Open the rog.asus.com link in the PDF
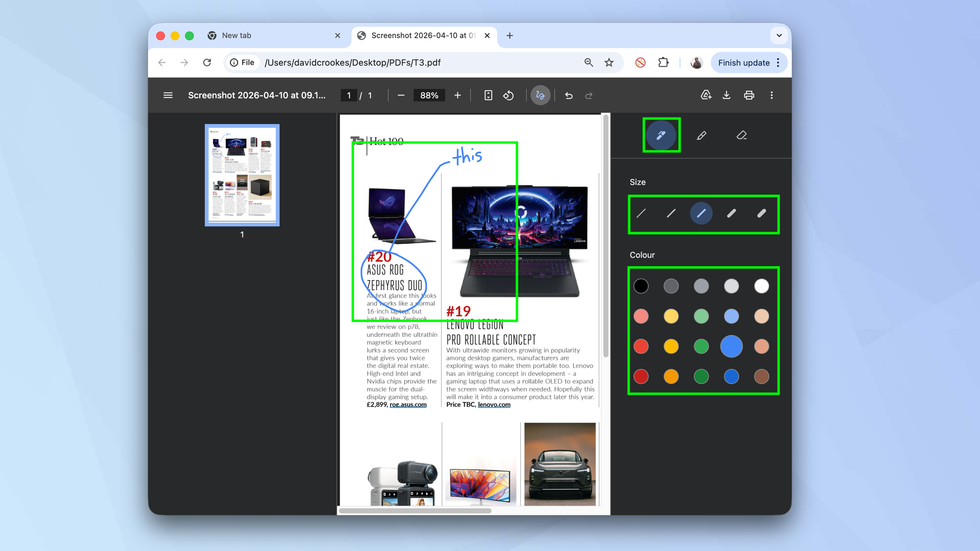 point(408,405)
